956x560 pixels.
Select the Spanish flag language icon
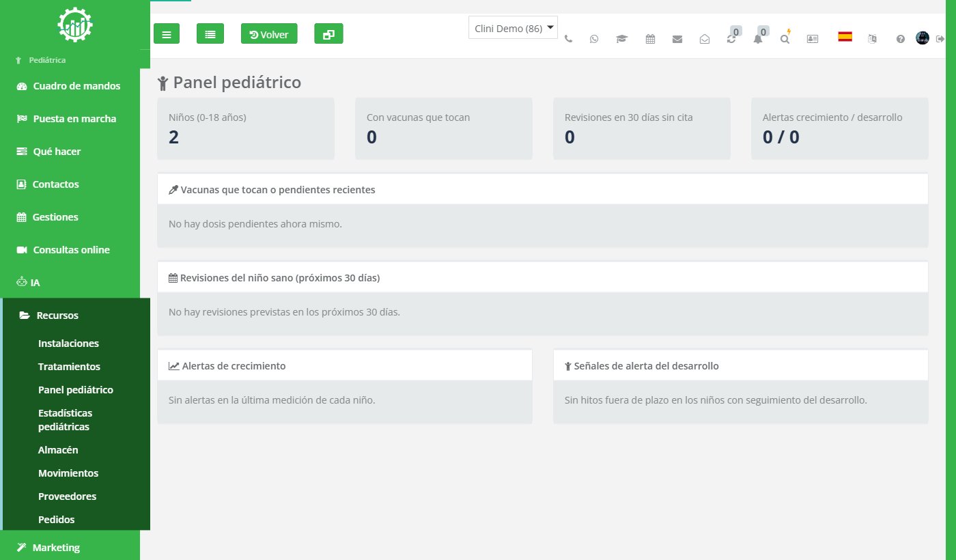[x=845, y=37]
